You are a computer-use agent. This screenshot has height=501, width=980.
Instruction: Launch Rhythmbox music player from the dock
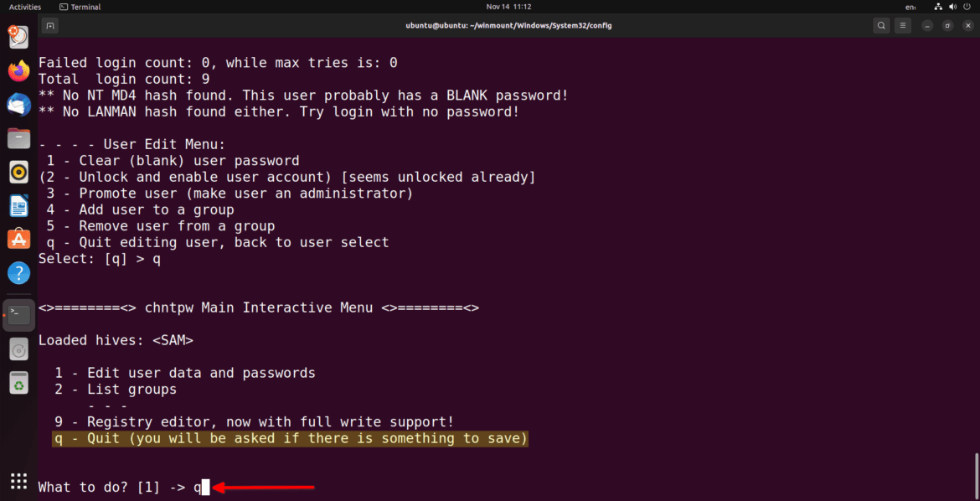pos(18,172)
